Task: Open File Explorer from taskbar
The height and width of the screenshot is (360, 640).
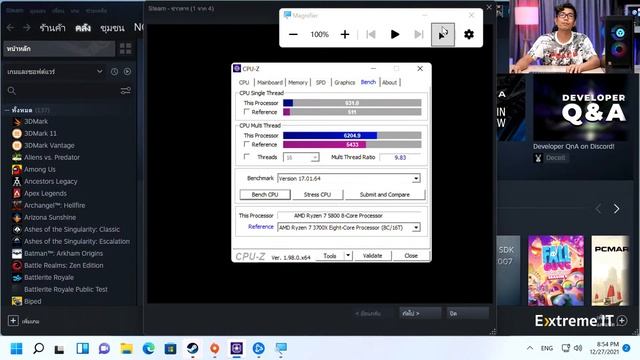Action: pos(127,349)
